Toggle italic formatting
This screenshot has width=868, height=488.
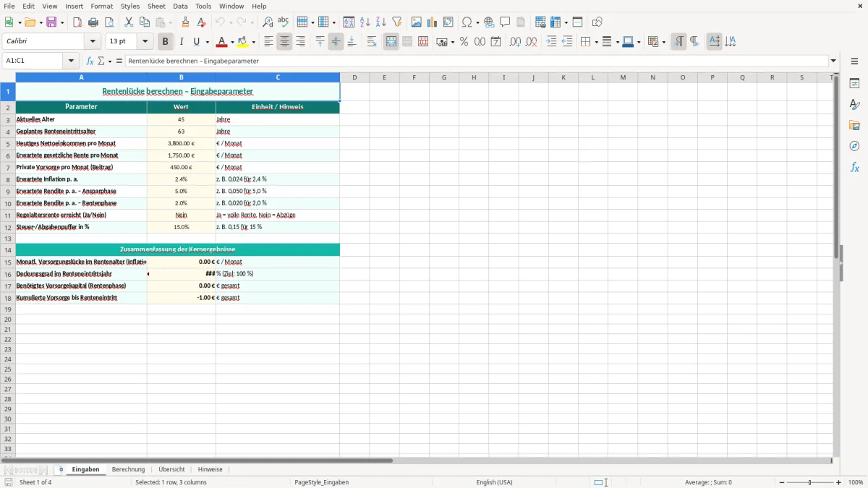182,42
